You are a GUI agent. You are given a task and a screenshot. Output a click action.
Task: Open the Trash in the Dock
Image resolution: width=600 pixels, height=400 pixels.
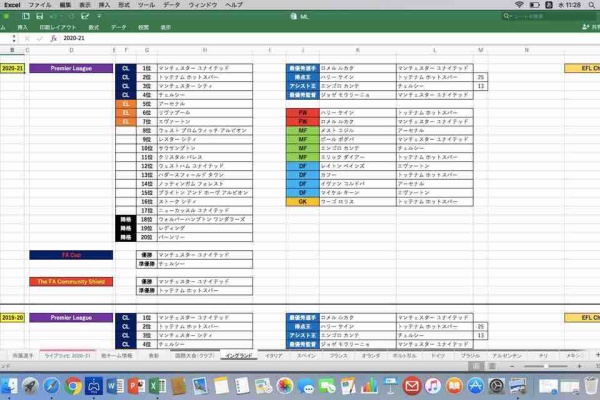point(591,386)
